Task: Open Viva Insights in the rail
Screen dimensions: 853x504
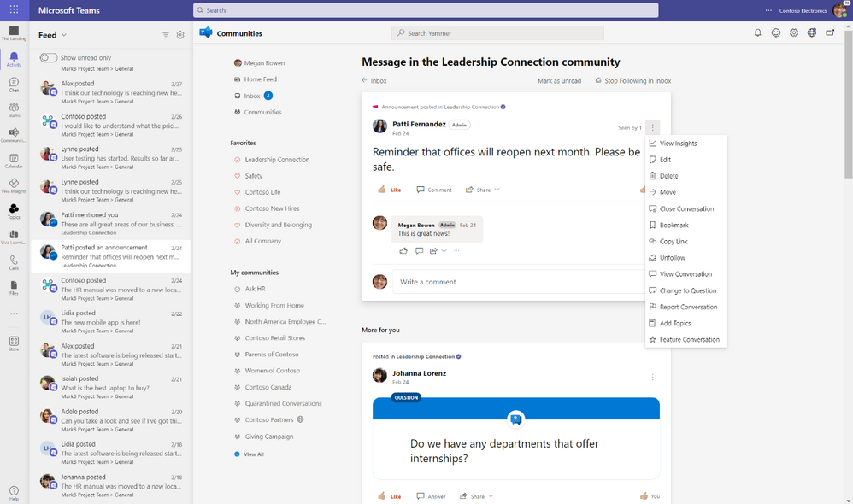Action: (x=14, y=186)
